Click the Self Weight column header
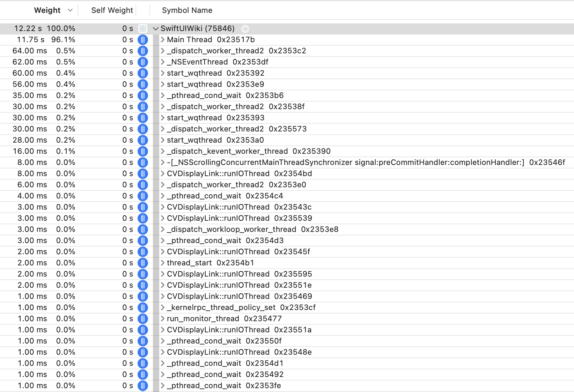 (112, 10)
